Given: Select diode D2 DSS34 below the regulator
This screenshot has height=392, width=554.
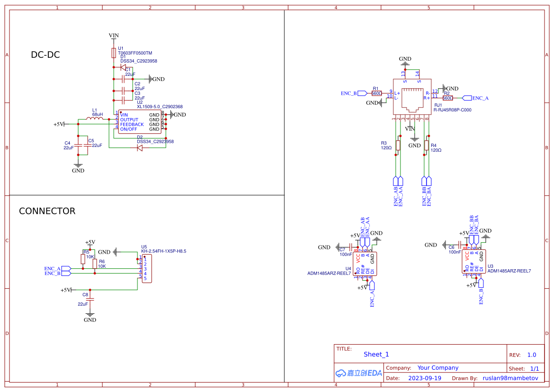Looking at the screenshot, I should (140, 147).
